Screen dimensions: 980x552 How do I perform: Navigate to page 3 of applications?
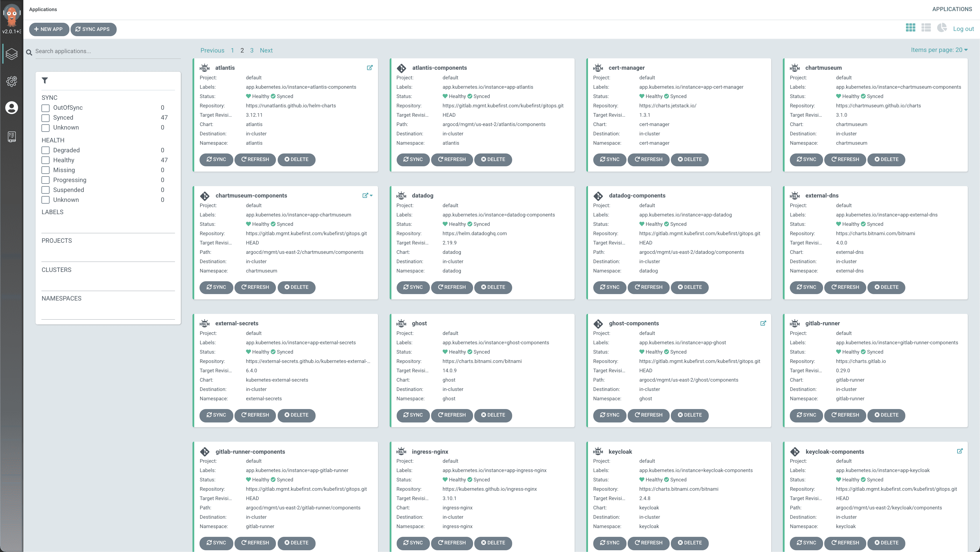[x=251, y=50]
